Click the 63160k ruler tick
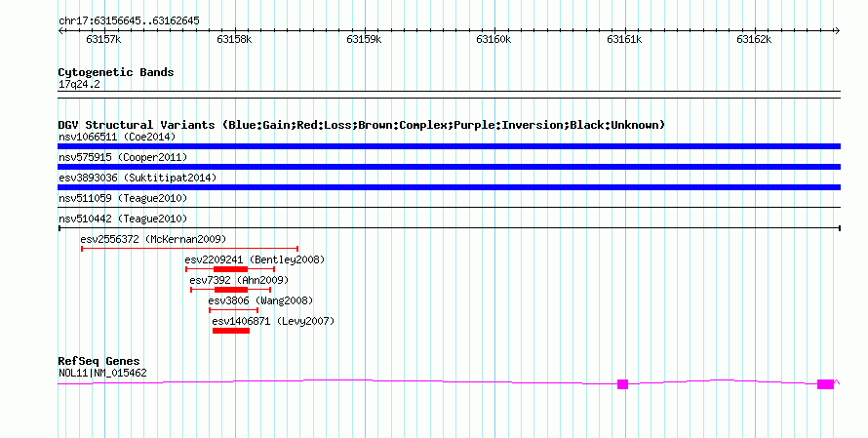868x438 pixels. pyautogui.click(x=494, y=39)
